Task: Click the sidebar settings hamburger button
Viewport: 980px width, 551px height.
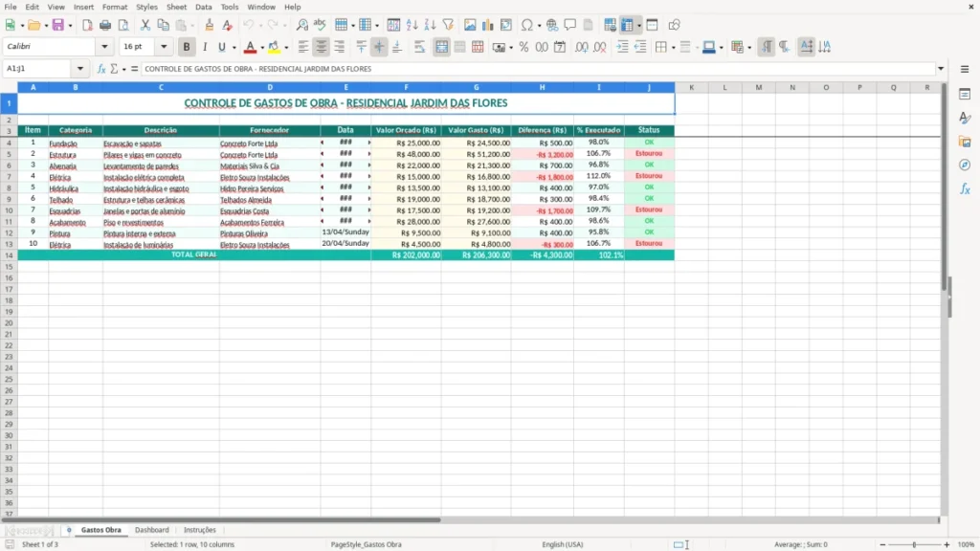Action: [965, 69]
